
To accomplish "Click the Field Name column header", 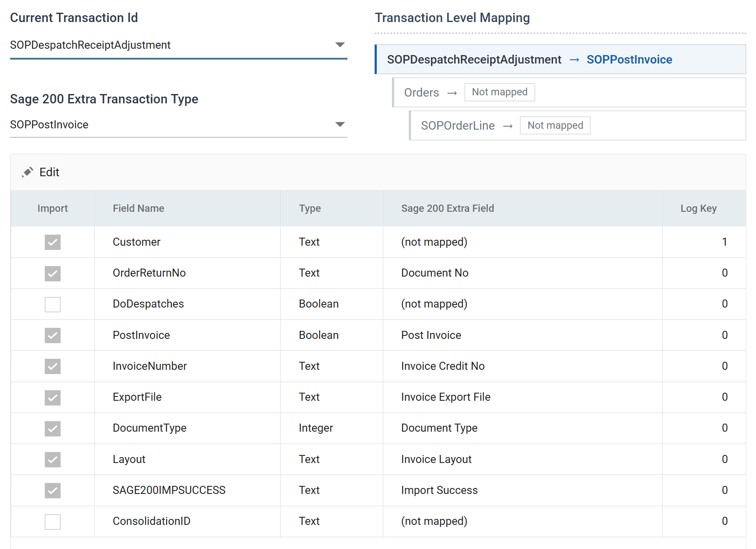I will (x=187, y=208).
